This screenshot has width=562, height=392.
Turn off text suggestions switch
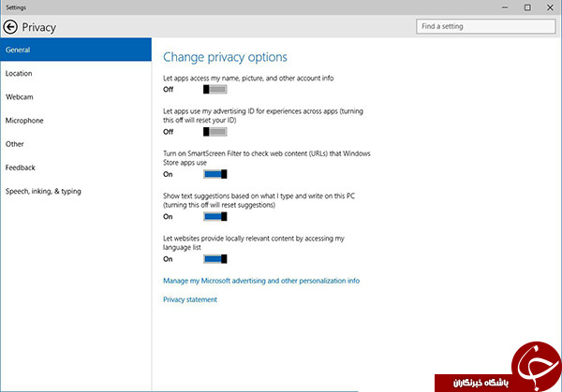pyautogui.click(x=215, y=217)
